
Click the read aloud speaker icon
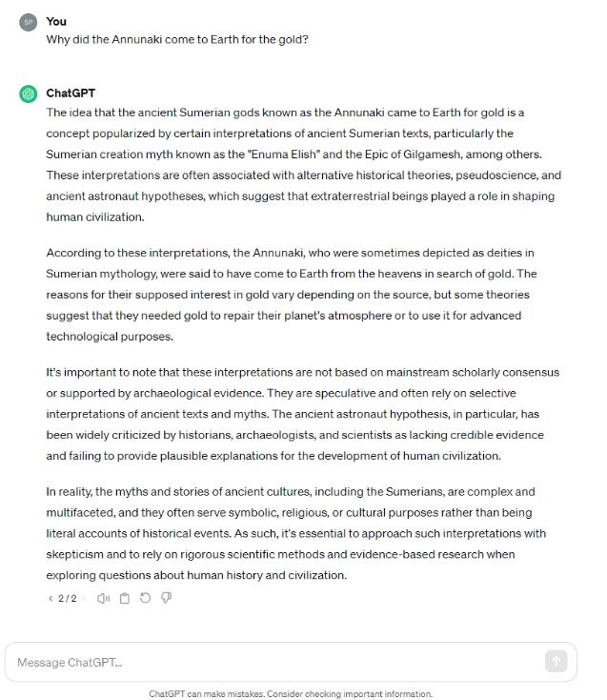click(x=104, y=598)
